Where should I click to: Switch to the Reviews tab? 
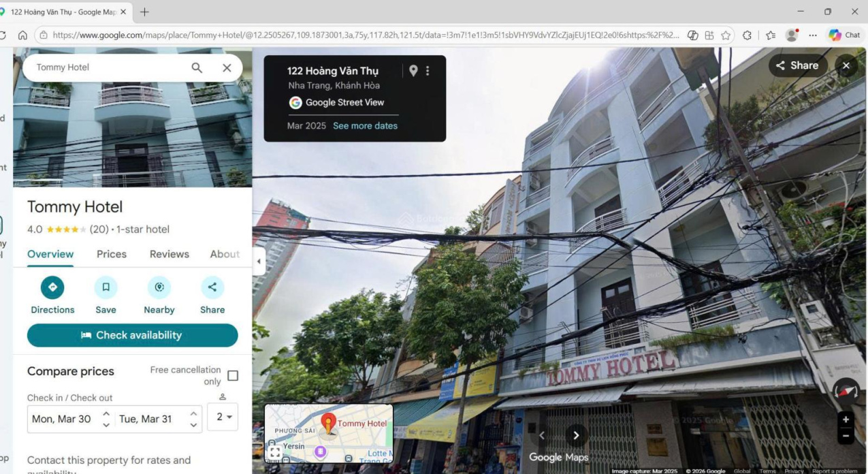coord(169,254)
